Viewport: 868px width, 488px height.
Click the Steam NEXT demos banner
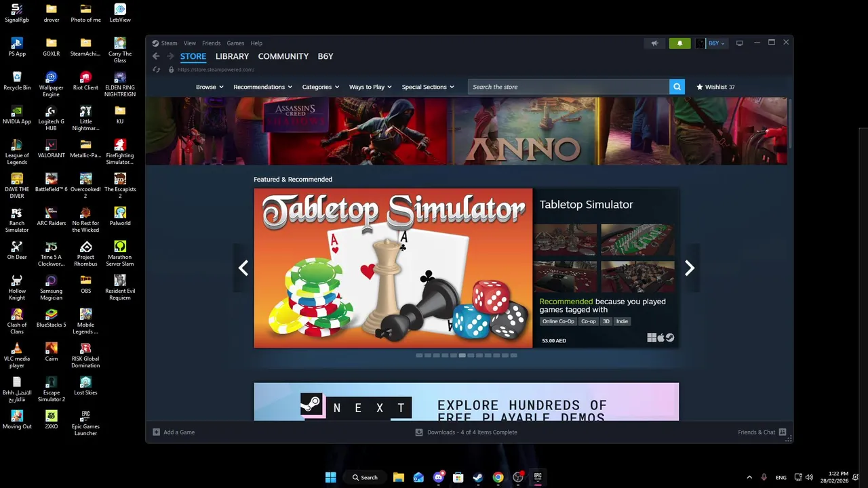467,401
